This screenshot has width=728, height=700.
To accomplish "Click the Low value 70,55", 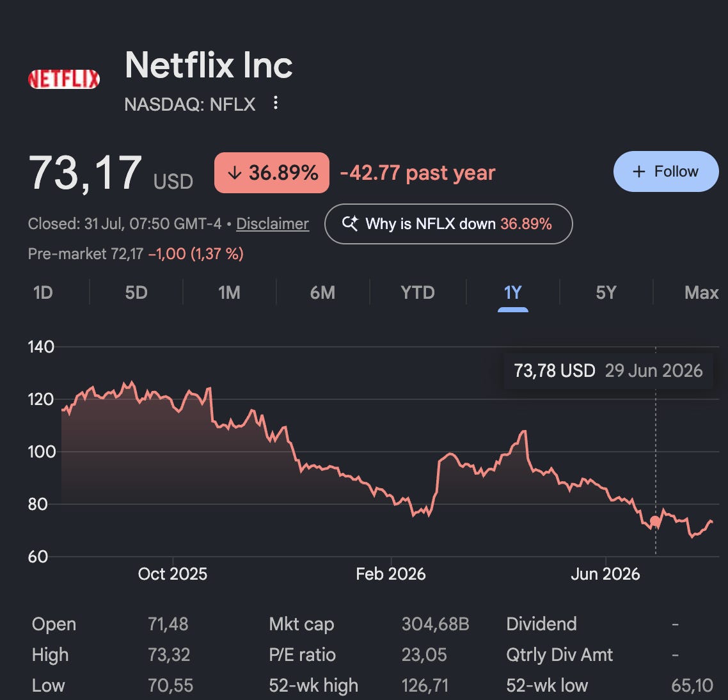I will click(x=170, y=685).
